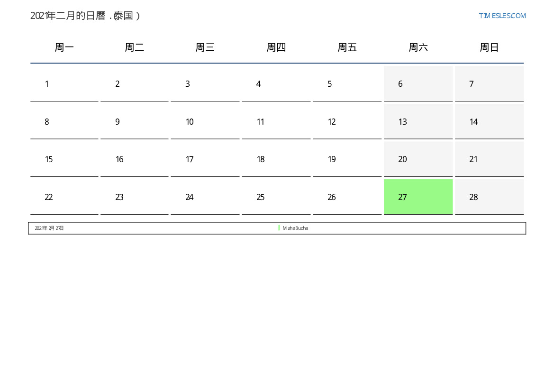
Task: Select day 28 in the calendar
Action: click(489, 197)
